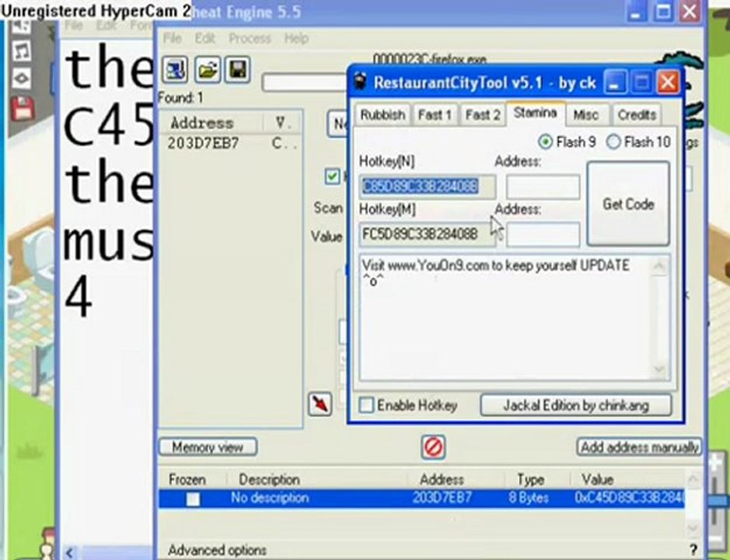
Task: Click the Value column header in address table
Action: (598, 479)
